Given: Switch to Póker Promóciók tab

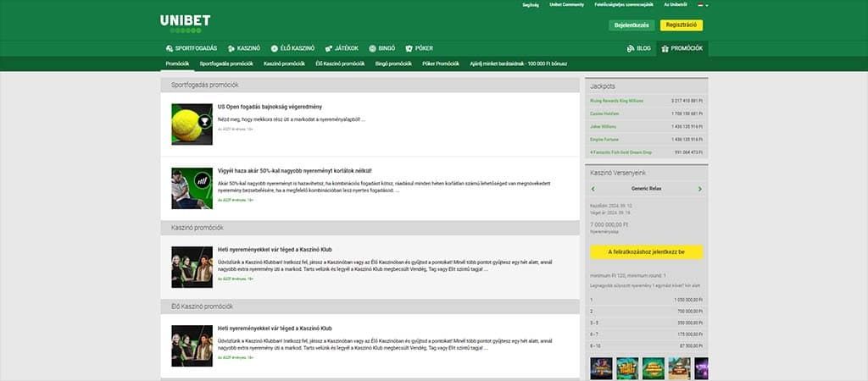Looking at the screenshot, I should [441, 63].
